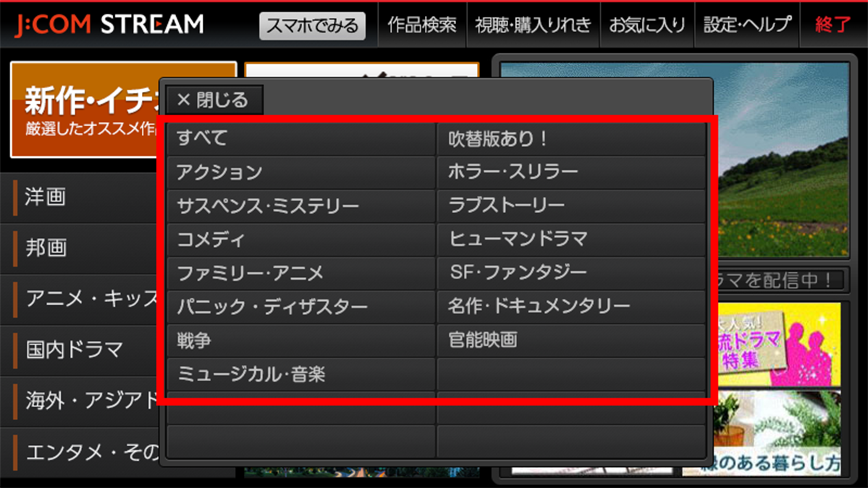Viewport: 868px width, 488px height.
Task: Select the アクション genre
Action: [301, 172]
